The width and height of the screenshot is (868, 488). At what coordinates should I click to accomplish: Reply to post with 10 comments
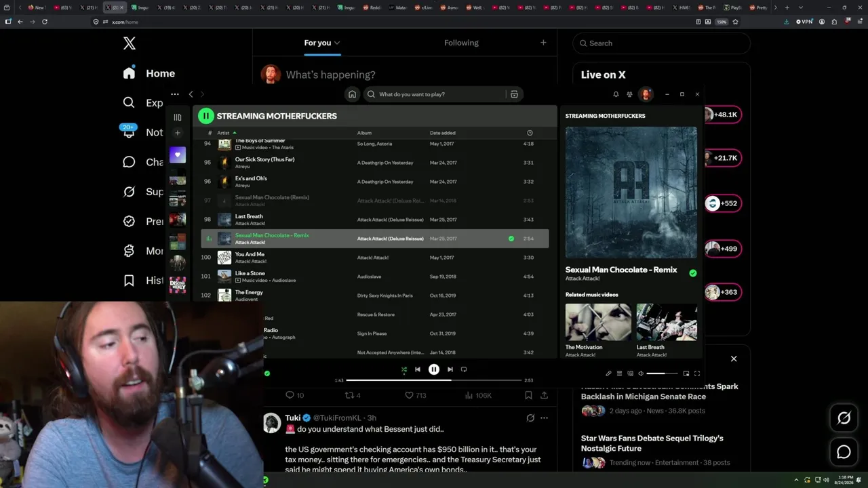(x=295, y=395)
